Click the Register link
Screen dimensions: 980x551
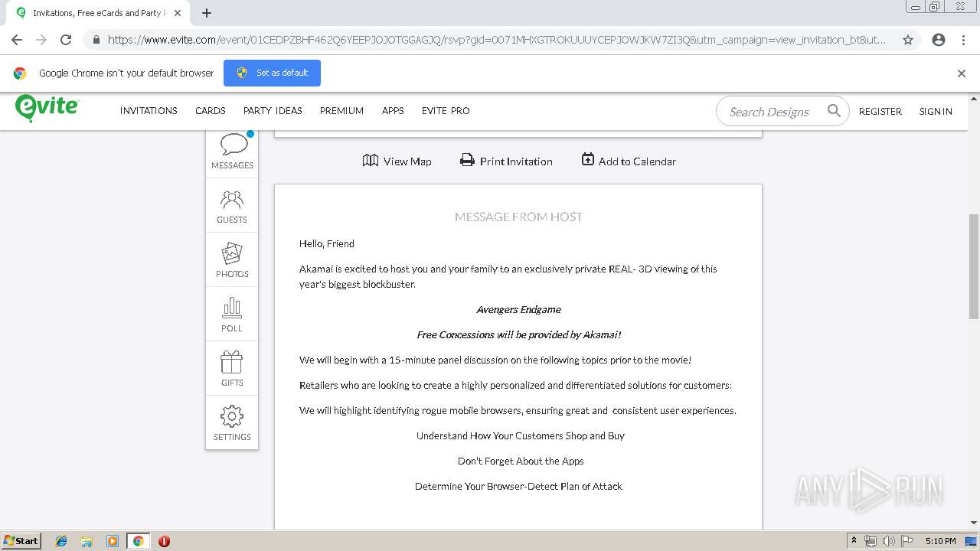[880, 112]
